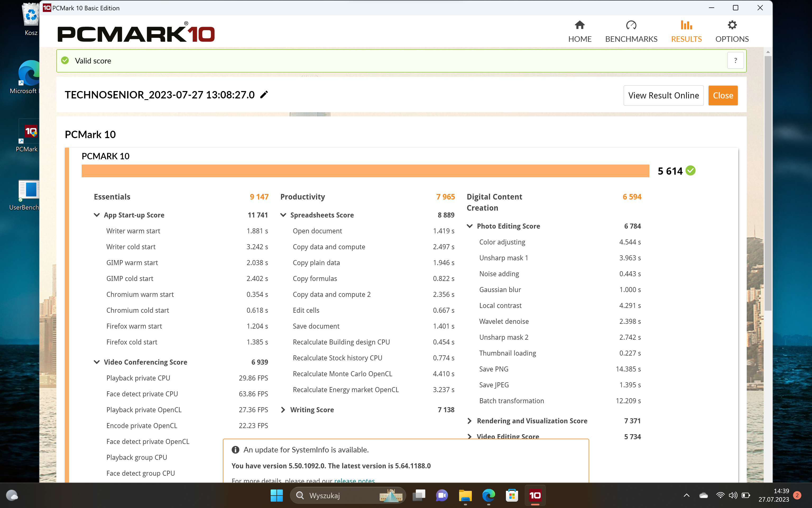Open notifications badge in taskbar

coord(797,495)
